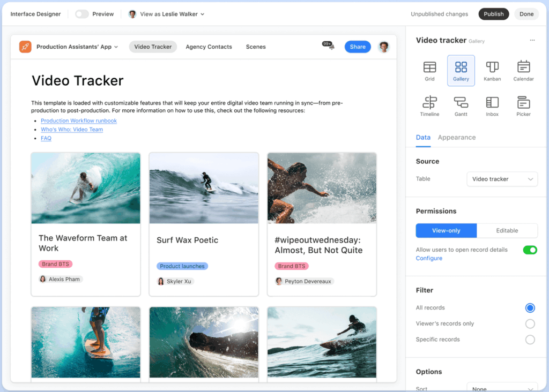Open the FAQ link
The width and height of the screenshot is (549, 392).
click(46, 138)
